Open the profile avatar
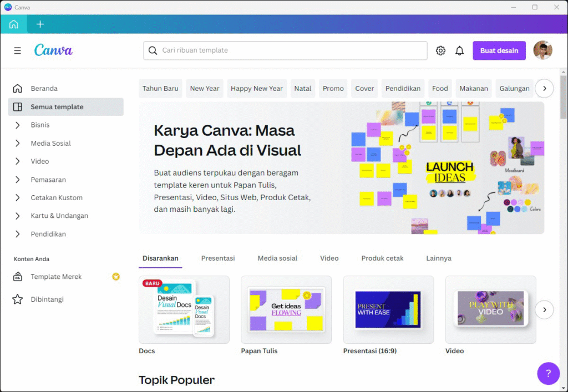Screen dimensions: 568x392 tap(542, 50)
